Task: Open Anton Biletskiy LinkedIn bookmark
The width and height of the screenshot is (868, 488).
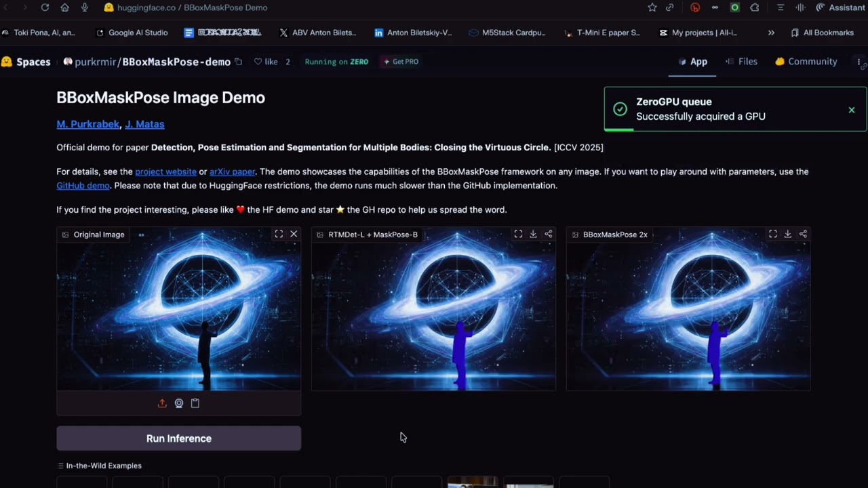Action: pyautogui.click(x=413, y=33)
